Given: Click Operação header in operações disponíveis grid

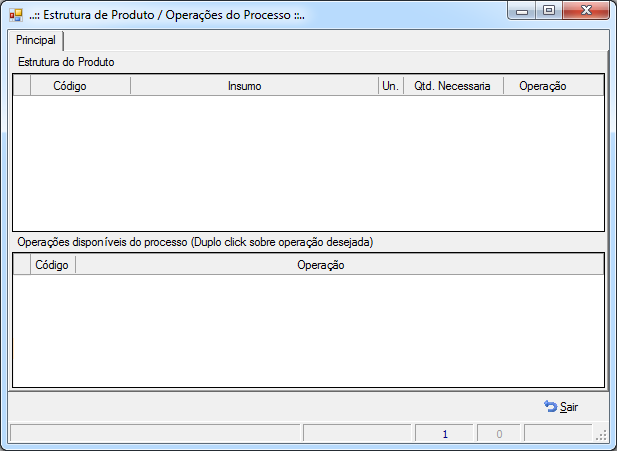Looking at the screenshot, I should (340, 265).
